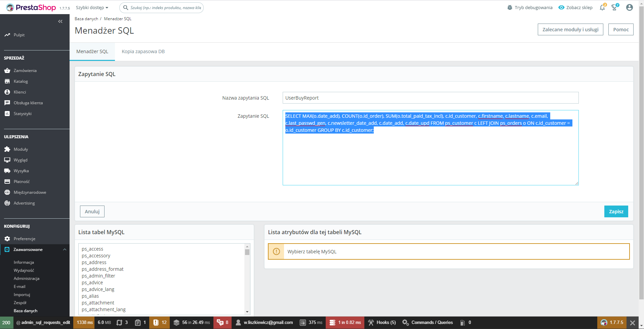Click the Zapisz save button
644x329 pixels.
coord(616,212)
